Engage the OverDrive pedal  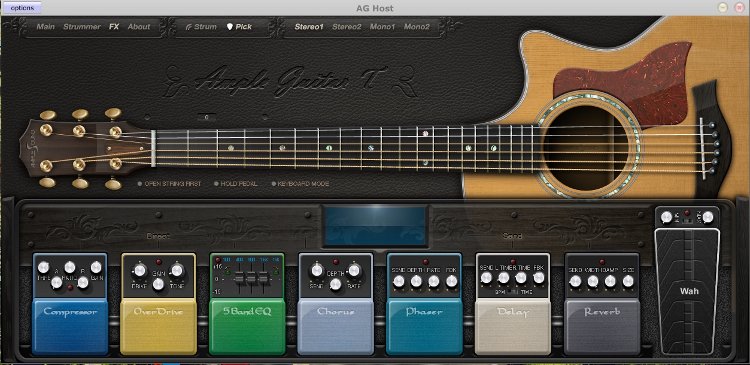click(x=158, y=327)
